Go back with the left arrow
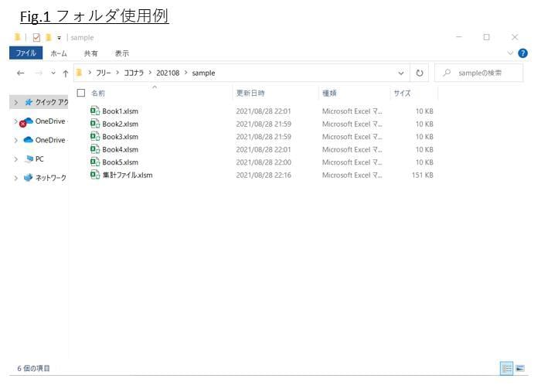Viewport: 541px width, 392px height. 21,73
